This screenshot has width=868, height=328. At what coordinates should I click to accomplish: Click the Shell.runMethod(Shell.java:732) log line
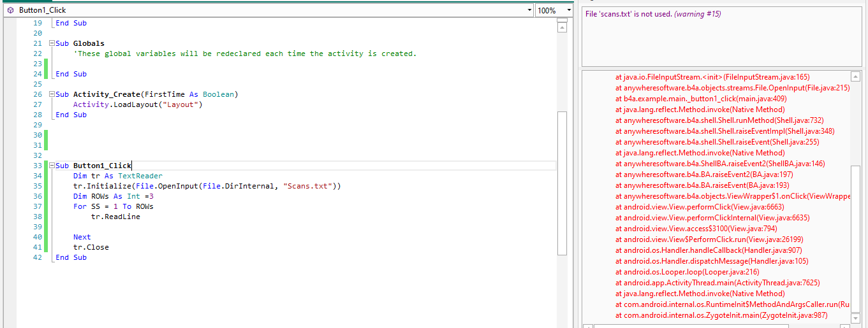pyautogui.click(x=719, y=120)
